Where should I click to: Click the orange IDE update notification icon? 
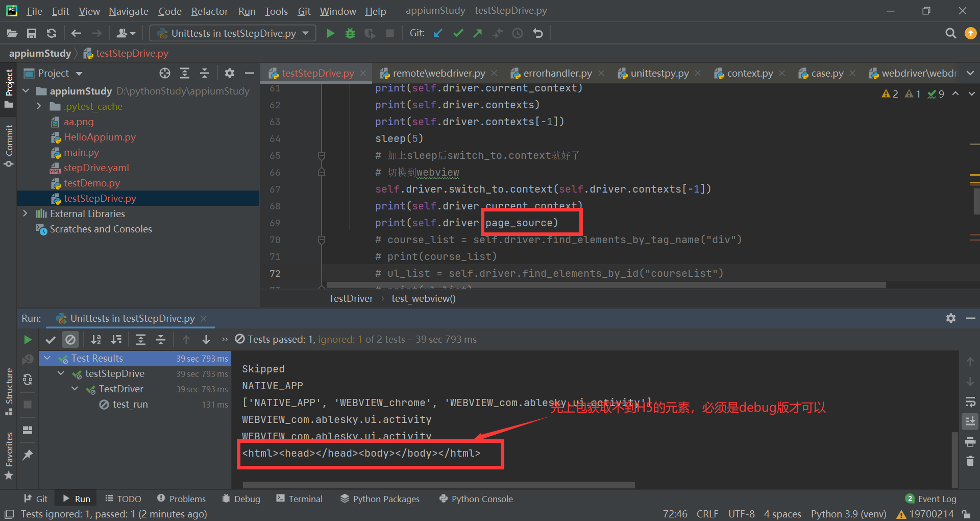[x=970, y=33]
